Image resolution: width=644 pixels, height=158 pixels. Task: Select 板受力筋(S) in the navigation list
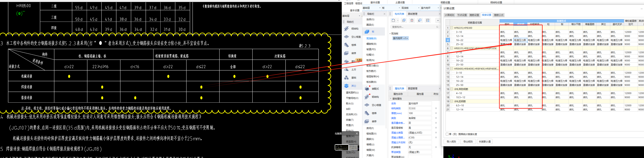point(372,66)
